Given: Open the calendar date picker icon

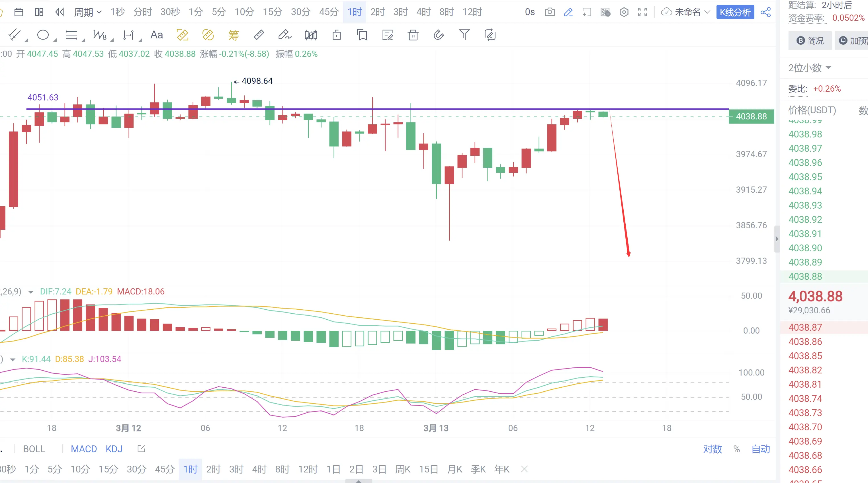Looking at the screenshot, I should coord(19,12).
